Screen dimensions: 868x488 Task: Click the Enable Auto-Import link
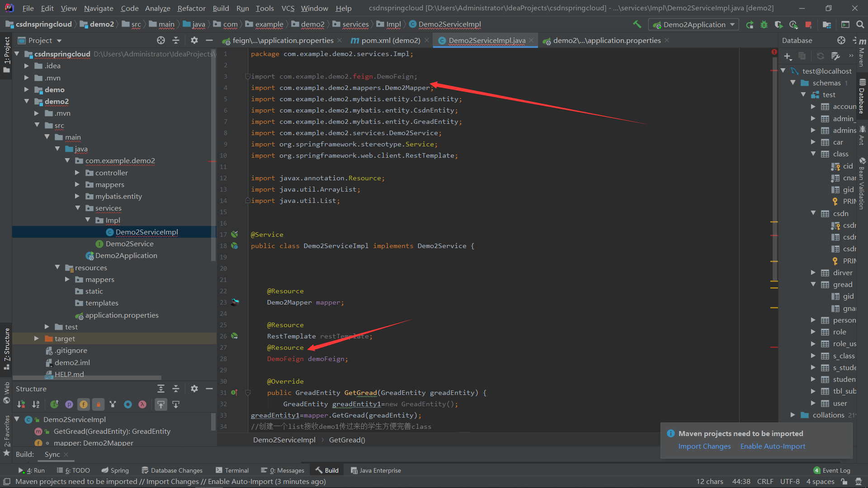773,446
